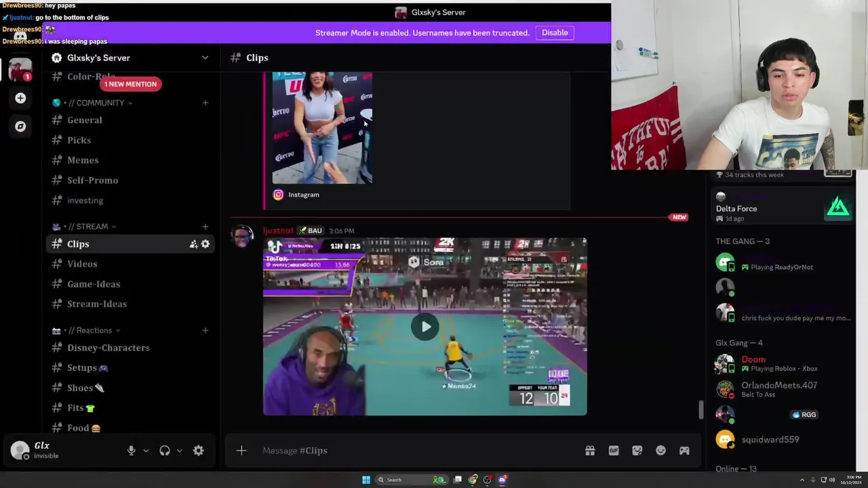Open microphone input options chevron
The width and height of the screenshot is (868, 488).
point(146,451)
